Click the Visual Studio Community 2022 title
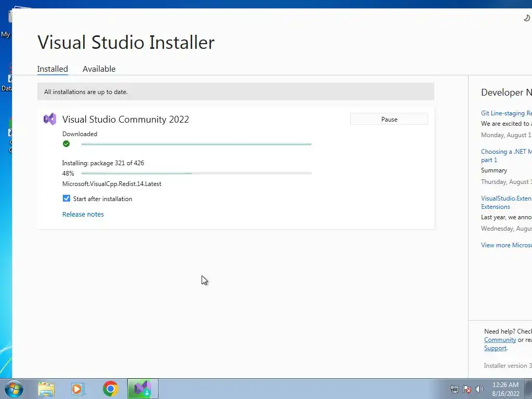Viewport: 532px width, 399px height. 126,119
